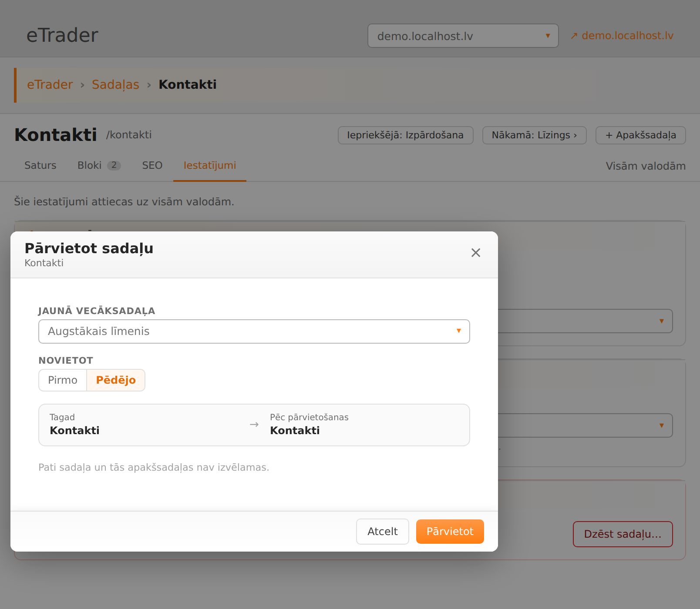The width and height of the screenshot is (700, 609).
Task: Open previous section Izpārdošana
Action: (405, 135)
